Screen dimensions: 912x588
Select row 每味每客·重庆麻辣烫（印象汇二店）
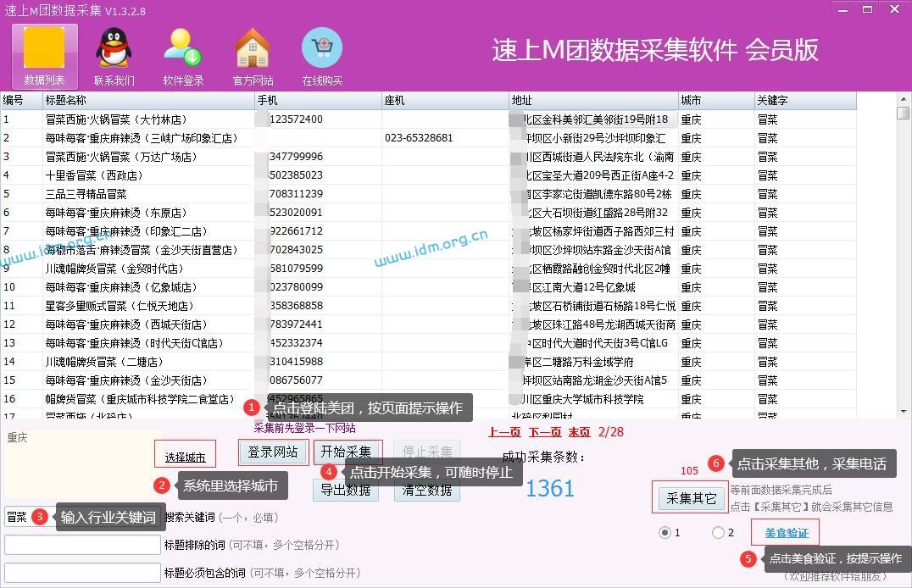tap(429, 231)
